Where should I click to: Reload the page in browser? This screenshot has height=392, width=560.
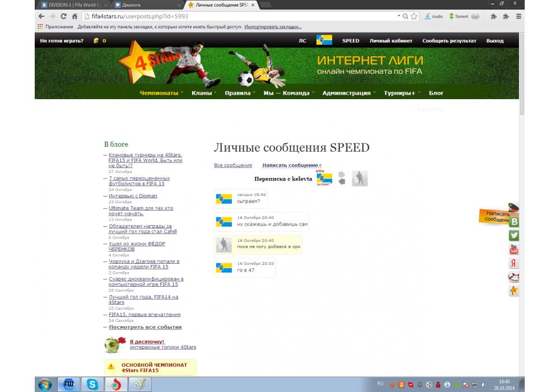point(63,16)
